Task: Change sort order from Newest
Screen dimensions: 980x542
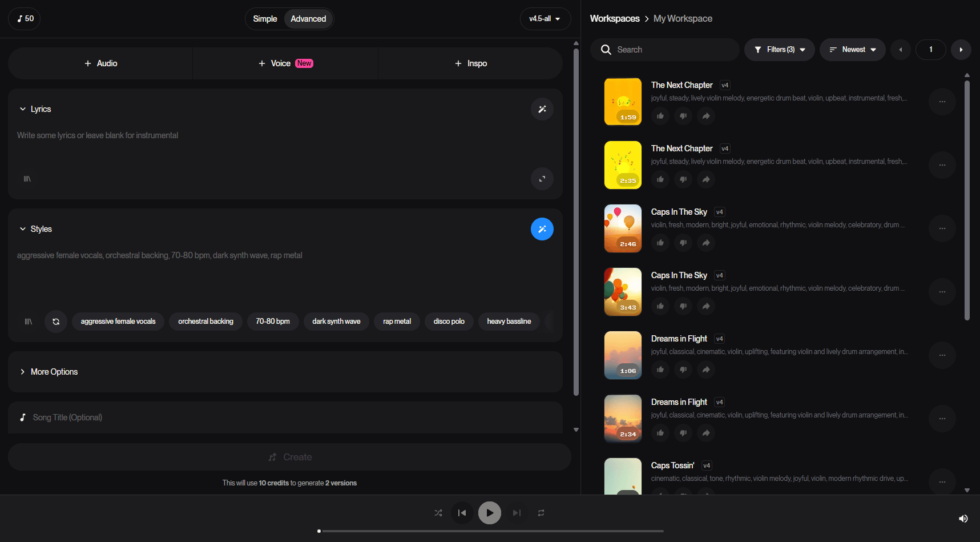Action: coord(852,50)
